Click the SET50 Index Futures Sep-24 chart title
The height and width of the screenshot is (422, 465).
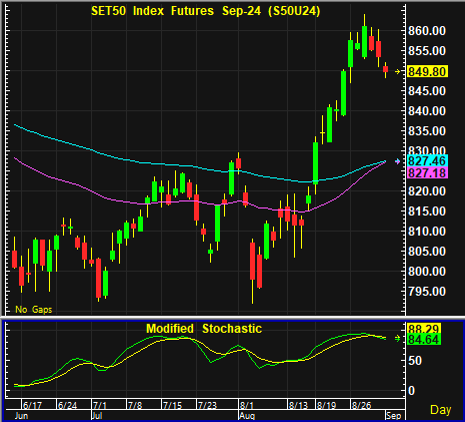[x=206, y=11]
